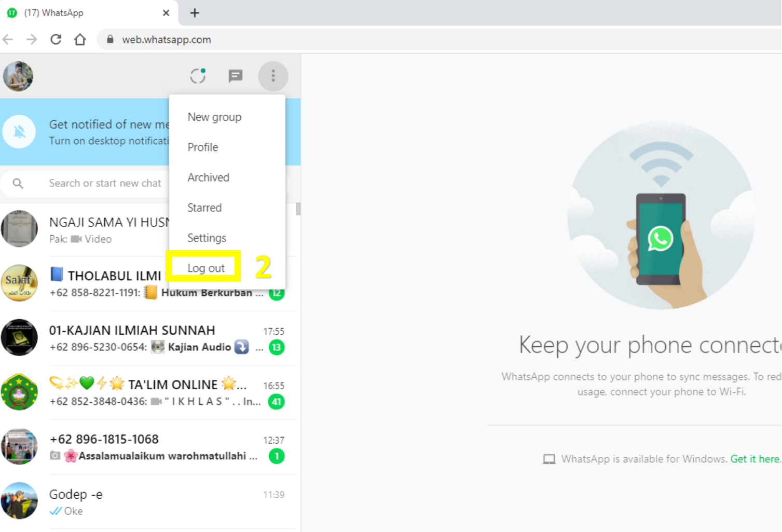Click unread badge 41 on TA'LIM ONLINE
Viewport: 782px width, 532px height.
click(277, 402)
